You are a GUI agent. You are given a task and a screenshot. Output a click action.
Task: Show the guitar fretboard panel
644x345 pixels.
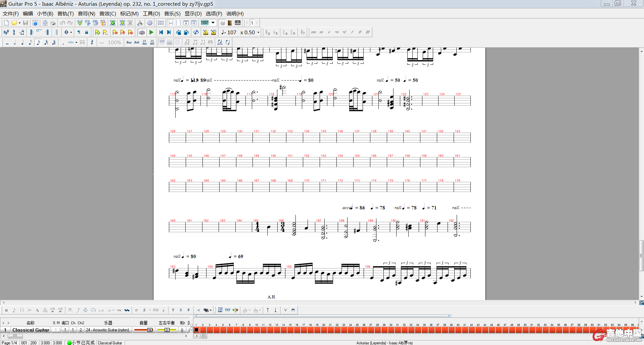click(230, 23)
